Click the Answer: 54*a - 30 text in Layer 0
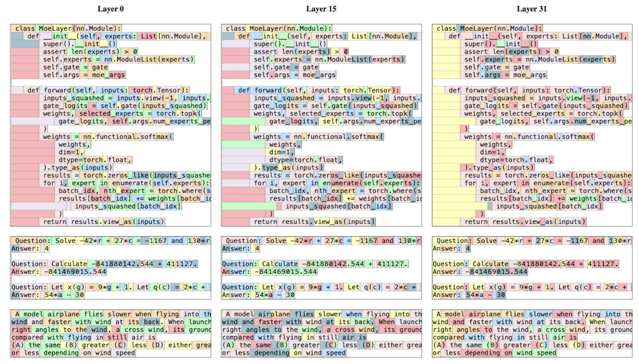 (x=48, y=295)
